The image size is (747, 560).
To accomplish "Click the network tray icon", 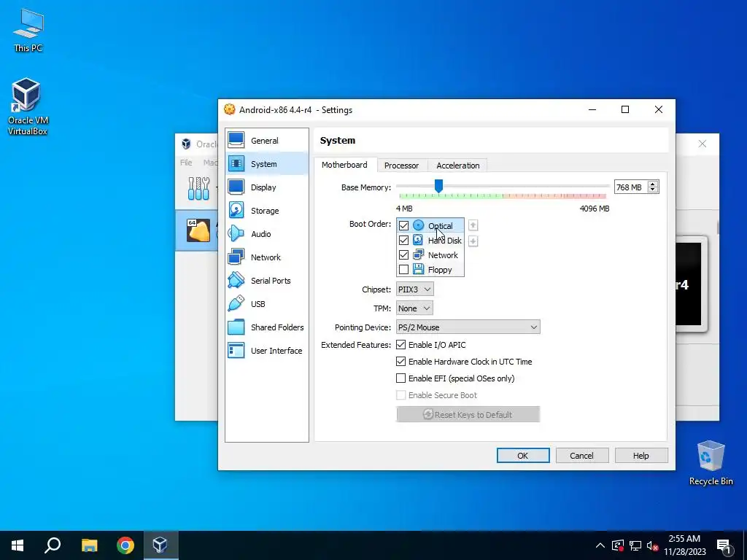I will coord(635,545).
